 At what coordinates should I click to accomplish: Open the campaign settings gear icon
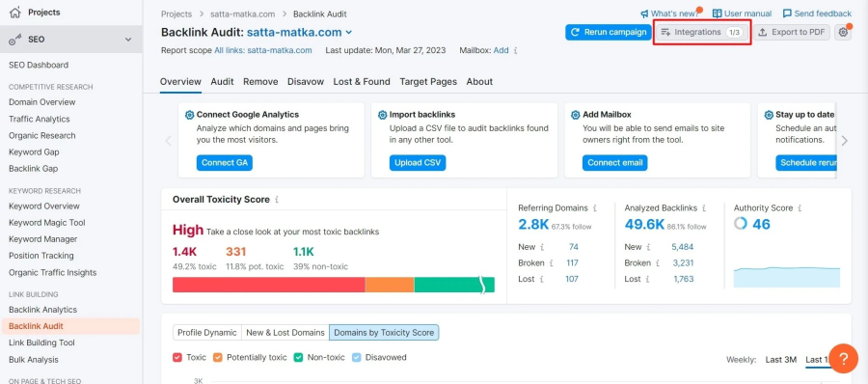click(x=843, y=32)
